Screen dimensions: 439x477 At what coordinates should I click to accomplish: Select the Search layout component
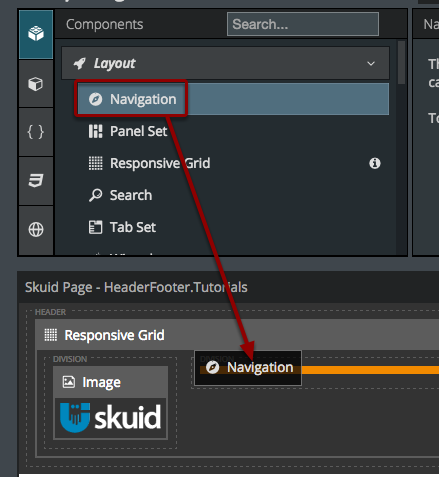pyautogui.click(x=233, y=195)
